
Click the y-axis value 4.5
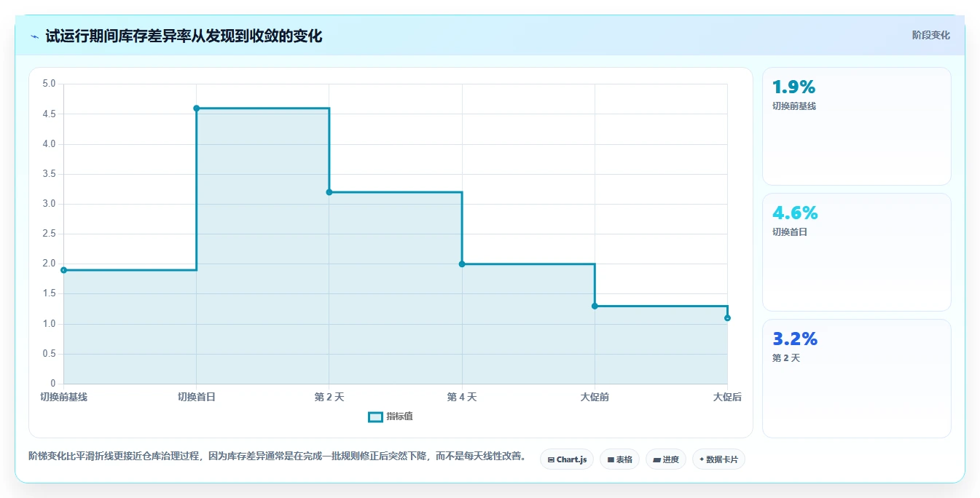[49, 114]
